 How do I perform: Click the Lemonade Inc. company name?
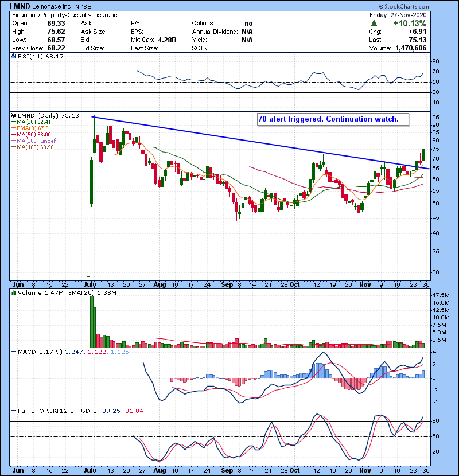click(x=53, y=6)
